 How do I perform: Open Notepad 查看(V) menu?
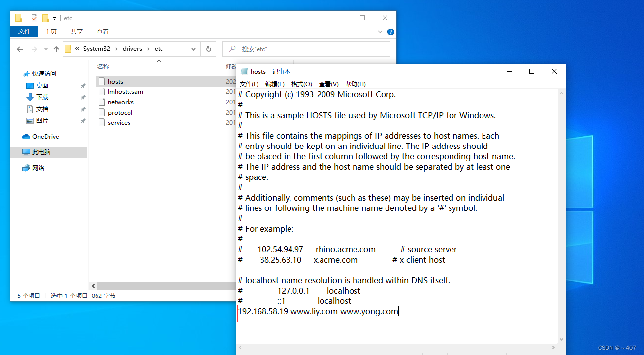[329, 84]
